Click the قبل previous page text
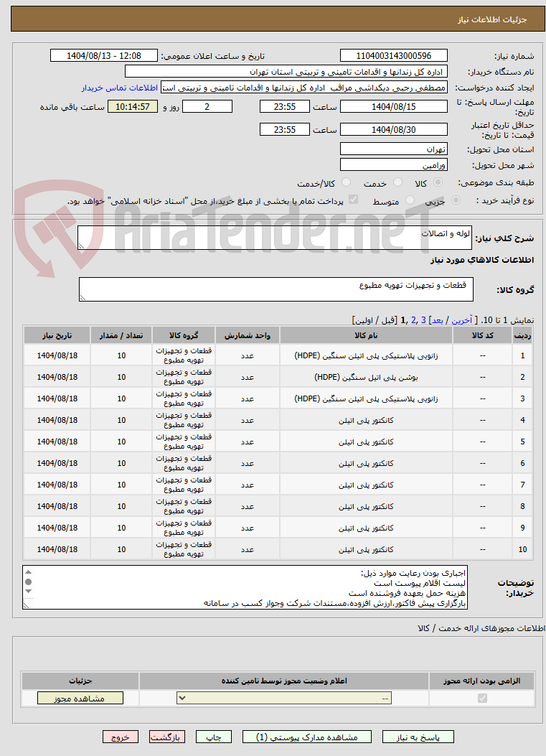546x756 pixels. coord(389,320)
